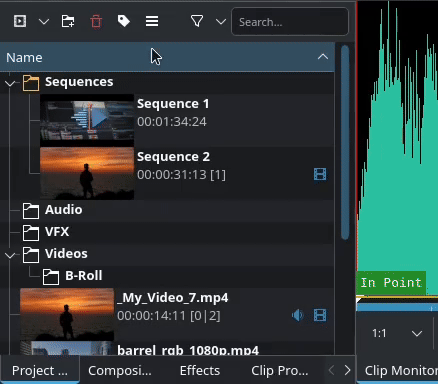Switch to the Compositions tab

coord(120,370)
